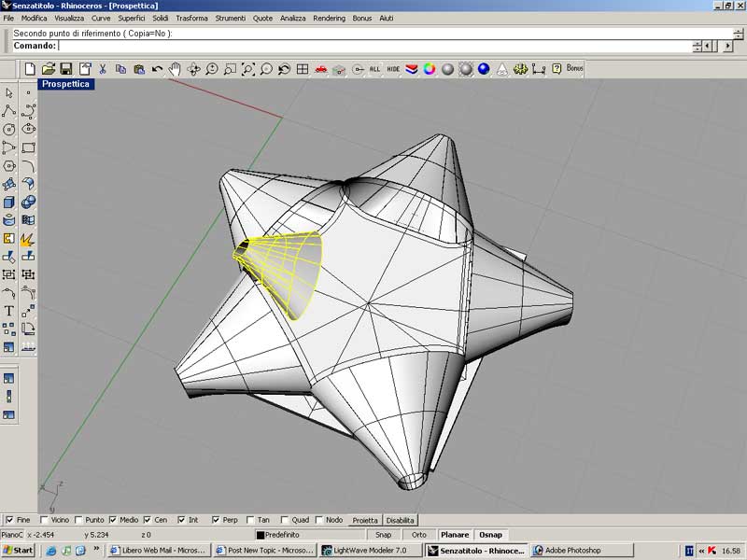The image size is (747, 560).
Task: Select the Pan hand tool
Action: 175,69
